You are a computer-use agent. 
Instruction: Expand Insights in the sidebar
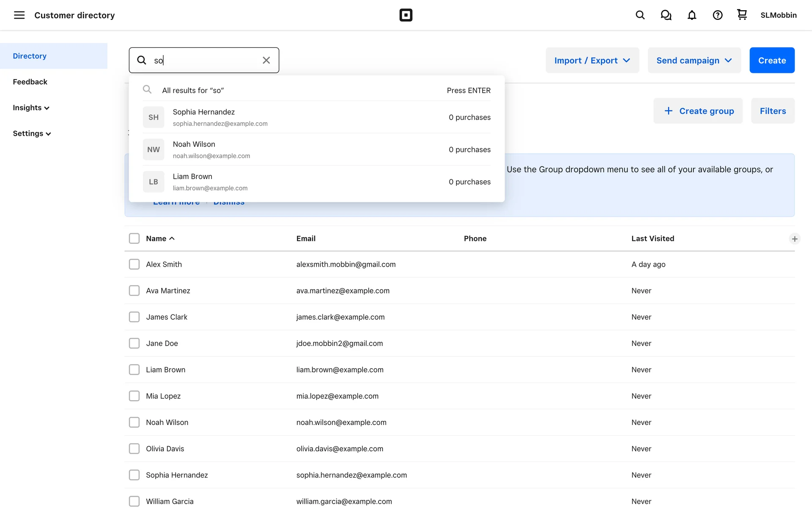[x=31, y=108]
